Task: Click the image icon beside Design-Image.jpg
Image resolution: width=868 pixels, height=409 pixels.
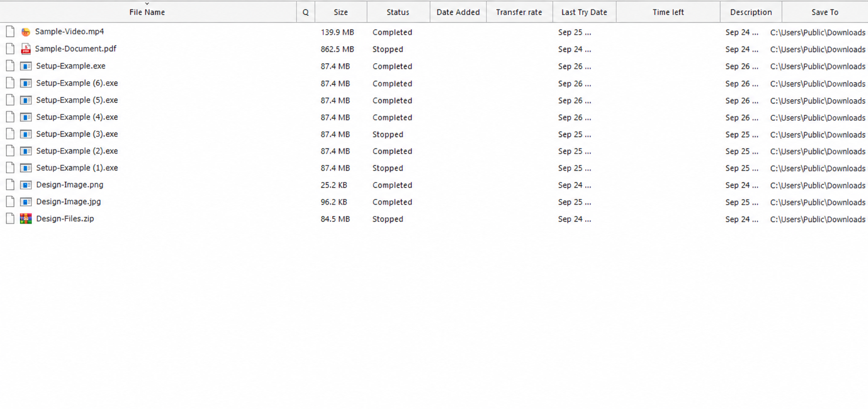Action: click(x=26, y=202)
